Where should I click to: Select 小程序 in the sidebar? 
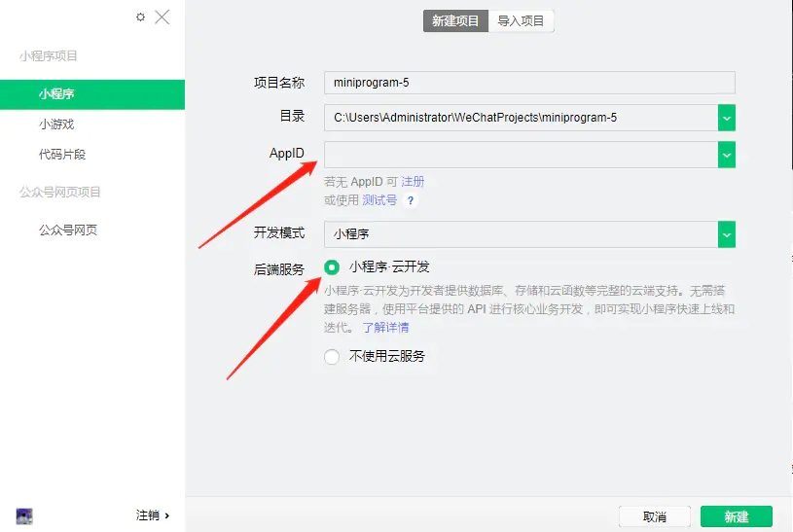[92, 94]
